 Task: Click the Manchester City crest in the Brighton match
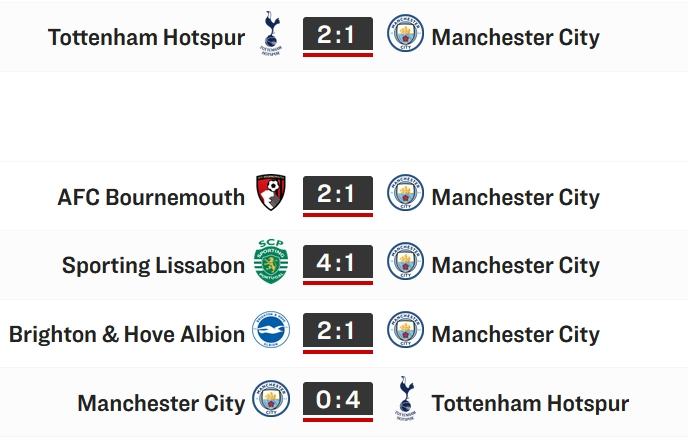(x=405, y=329)
